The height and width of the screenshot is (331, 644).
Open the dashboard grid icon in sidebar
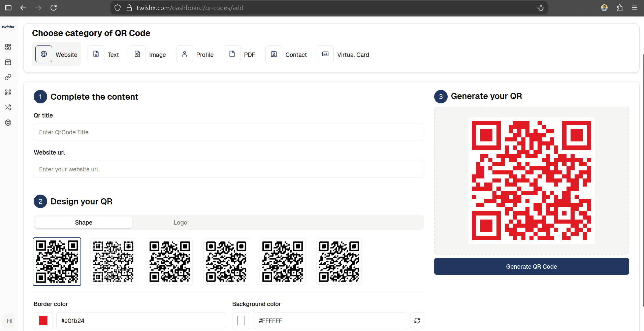(x=8, y=47)
